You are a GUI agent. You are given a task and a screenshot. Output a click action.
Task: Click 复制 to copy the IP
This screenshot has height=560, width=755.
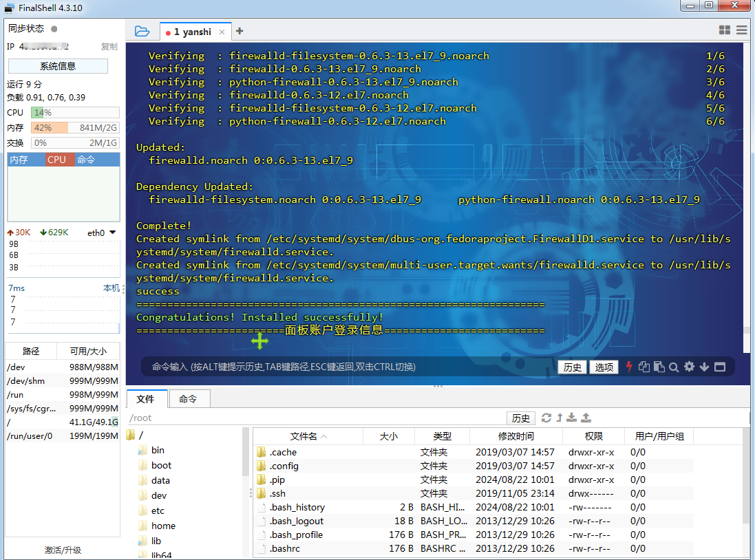pos(109,47)
